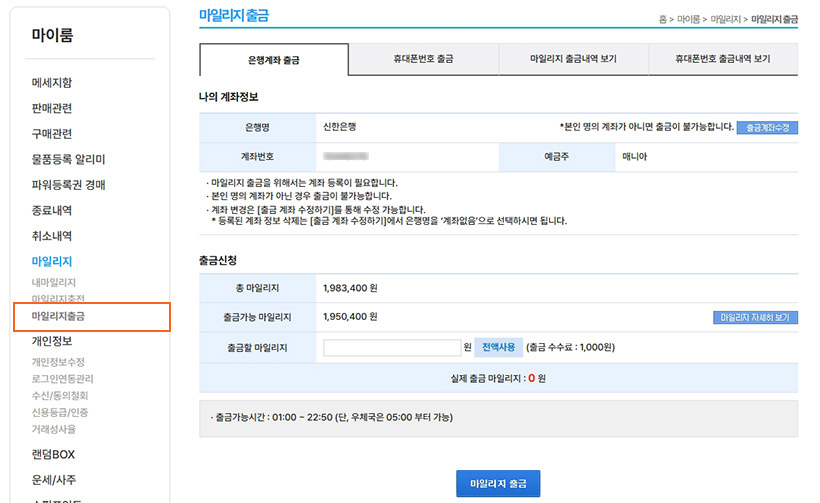Click the 출금계좌수정 button

point(767,128)
